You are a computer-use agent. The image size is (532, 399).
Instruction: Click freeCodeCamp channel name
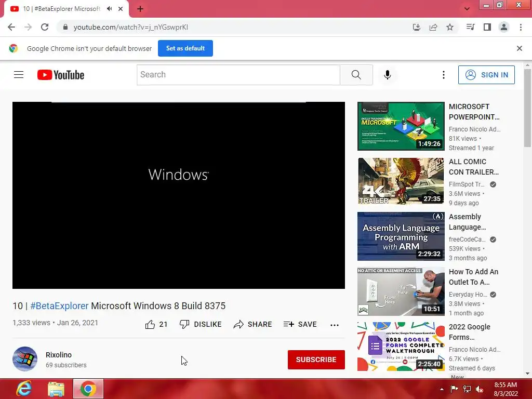tap(467, 240)
